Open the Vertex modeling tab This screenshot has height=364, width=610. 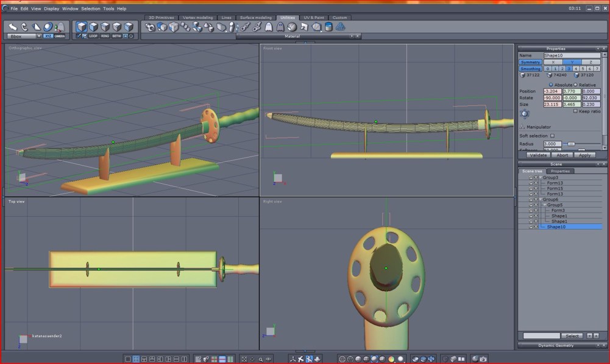pos(197,18)
